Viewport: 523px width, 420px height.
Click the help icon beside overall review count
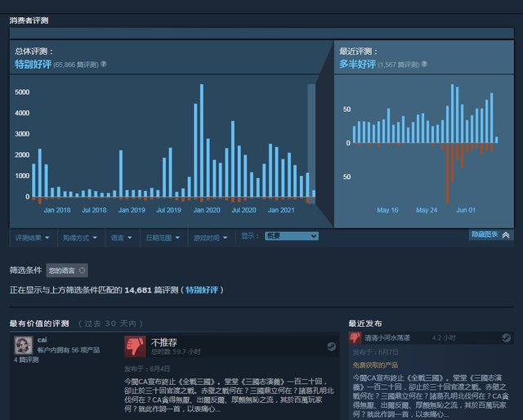coord(104,64)
